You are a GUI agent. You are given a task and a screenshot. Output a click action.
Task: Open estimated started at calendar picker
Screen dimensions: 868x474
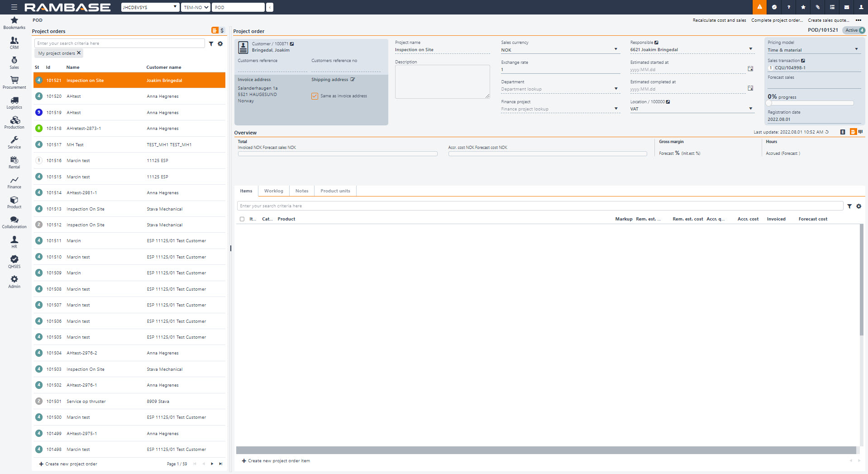tap(750, 68)
